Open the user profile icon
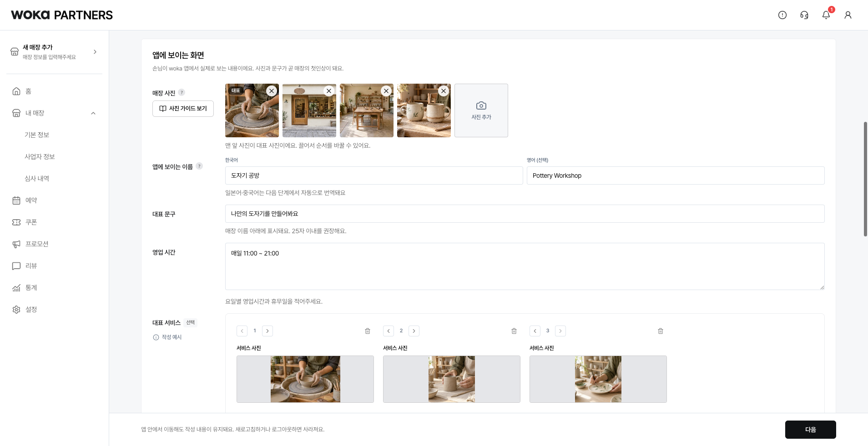The height and width of the screenshot is (446, 868). coord(848,15)
